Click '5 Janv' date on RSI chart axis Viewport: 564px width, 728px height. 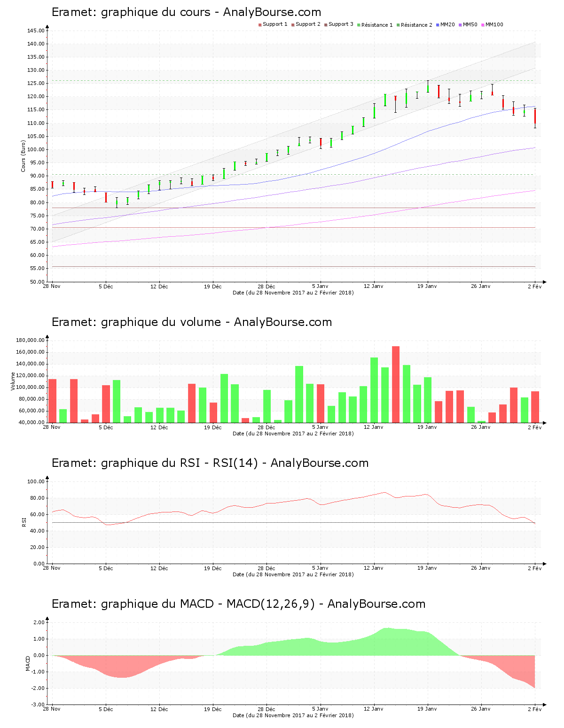point(320,568)
